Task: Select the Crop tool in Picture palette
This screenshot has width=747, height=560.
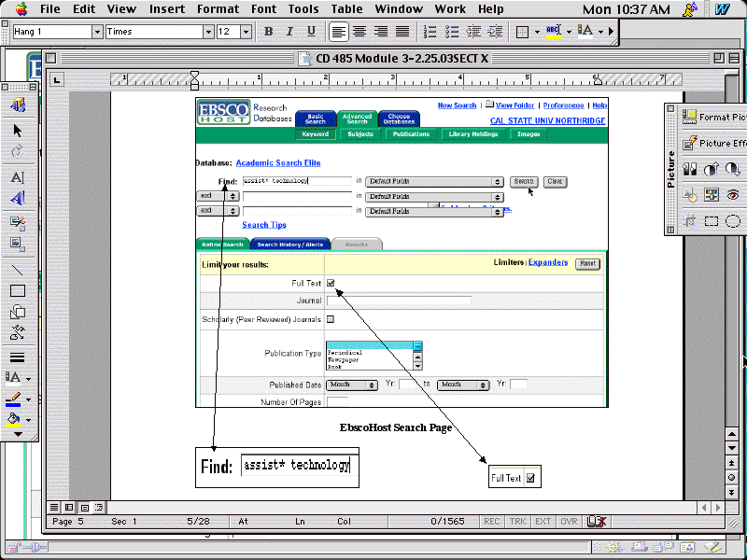Action: tap(689, 221)
